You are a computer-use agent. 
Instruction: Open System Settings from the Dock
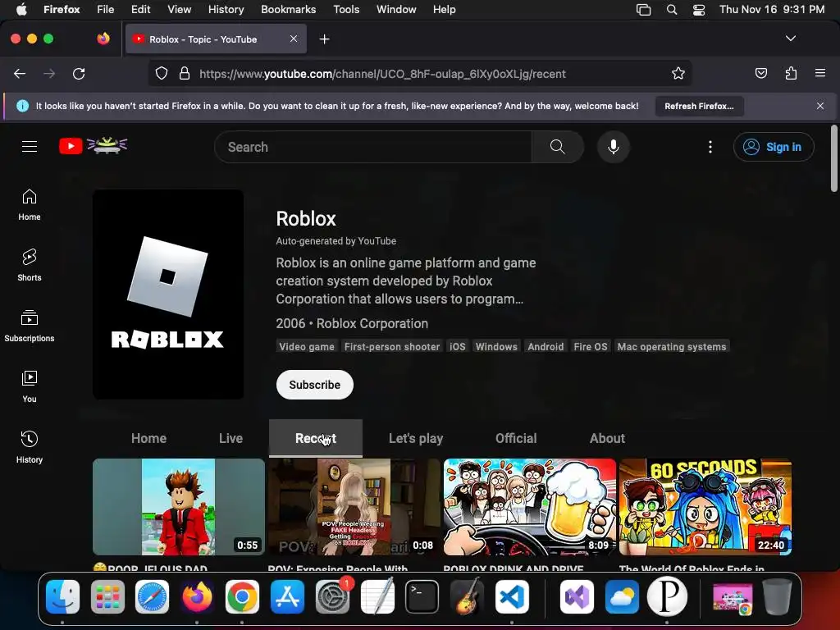tap(332, 596)
